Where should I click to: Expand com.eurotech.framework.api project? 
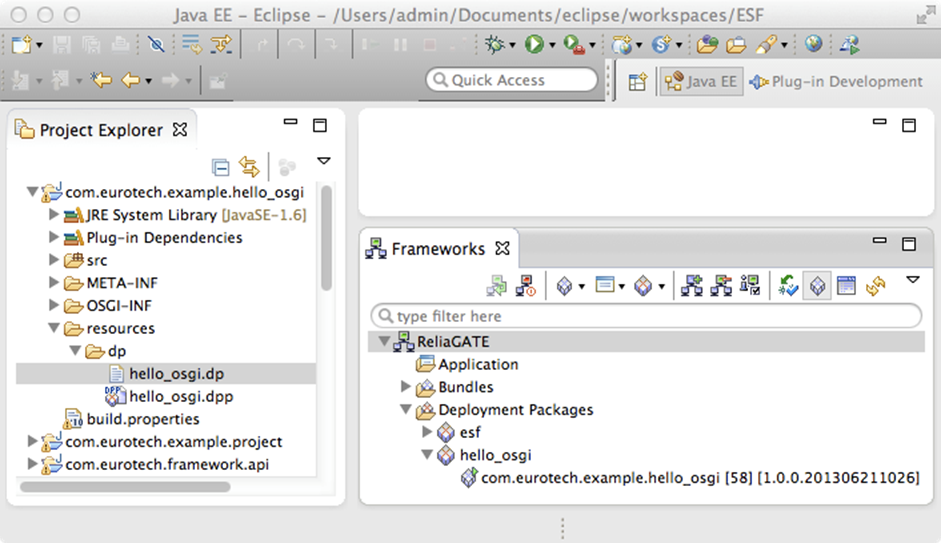pyautogui.click(x=32, y=464)
